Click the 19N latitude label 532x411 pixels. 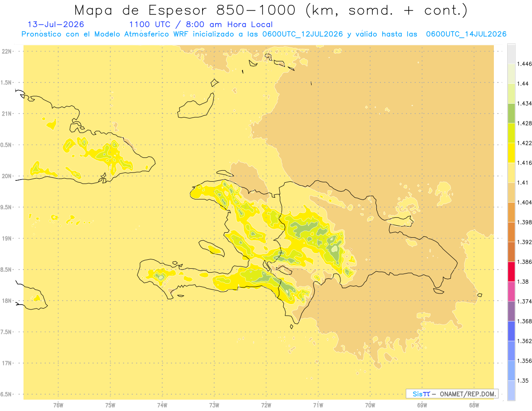(8, 239)
